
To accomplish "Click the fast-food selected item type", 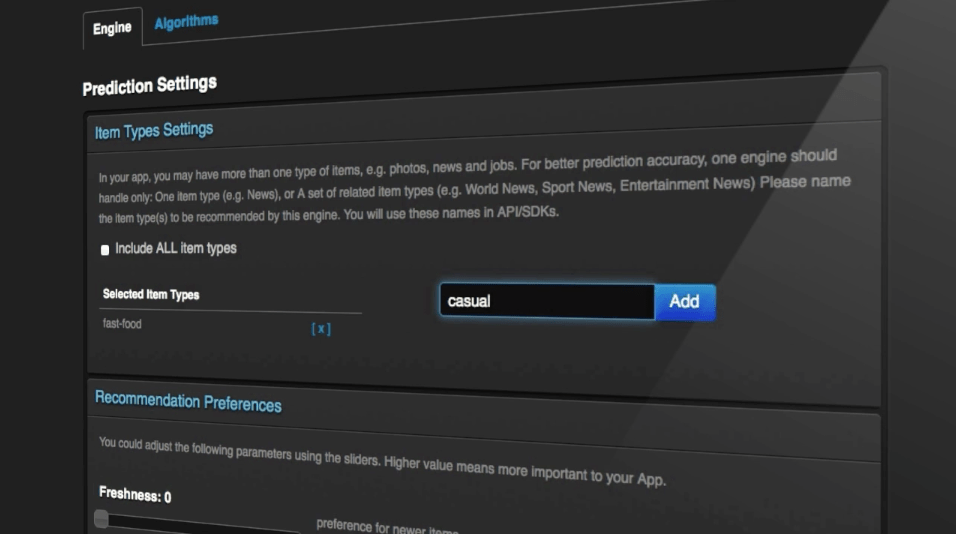I will [122, 324].
